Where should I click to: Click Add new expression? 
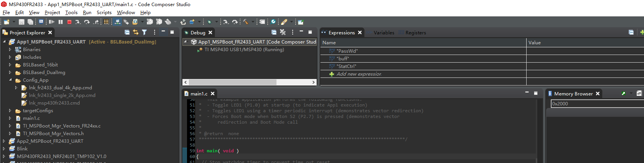point(359,74)
